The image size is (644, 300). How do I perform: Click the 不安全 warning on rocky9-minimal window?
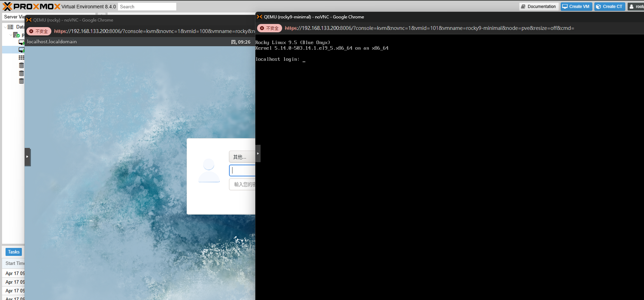[269, 28]
